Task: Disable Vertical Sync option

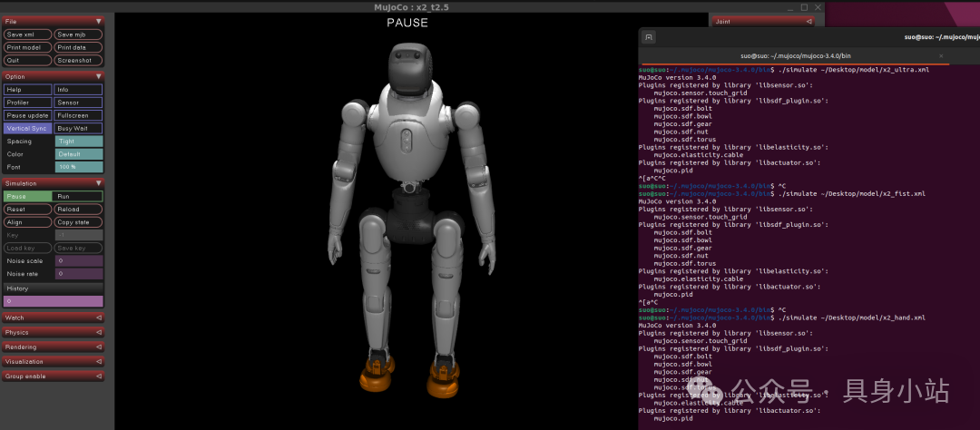Action: click(x=27, y=128)
